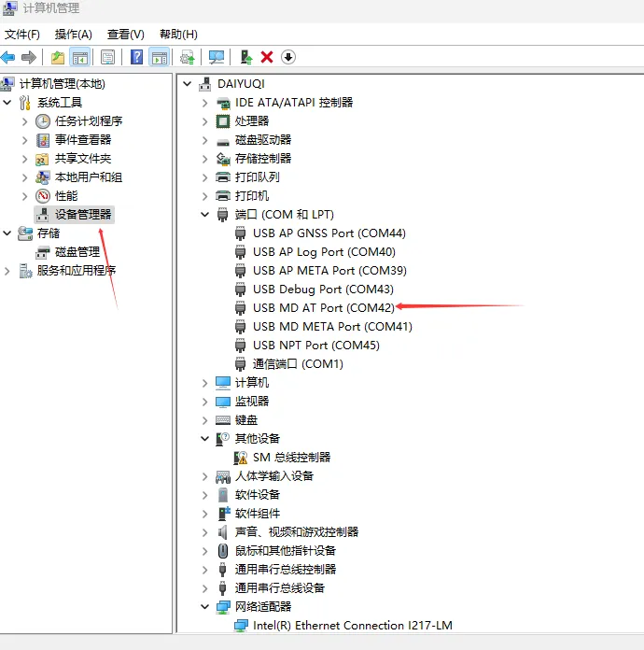Expand the 本地用户和组 node
This screenshot has height=650, width=644.
pos(24,177)
